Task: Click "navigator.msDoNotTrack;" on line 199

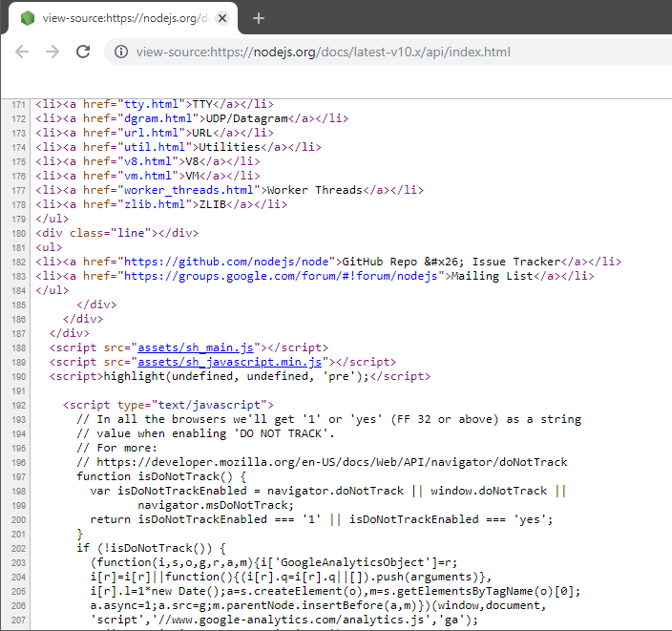Action: 216,505
